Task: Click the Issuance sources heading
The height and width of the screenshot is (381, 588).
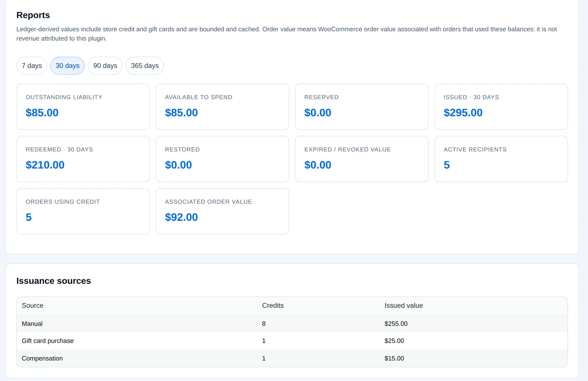Action: (x=54, y=281)
